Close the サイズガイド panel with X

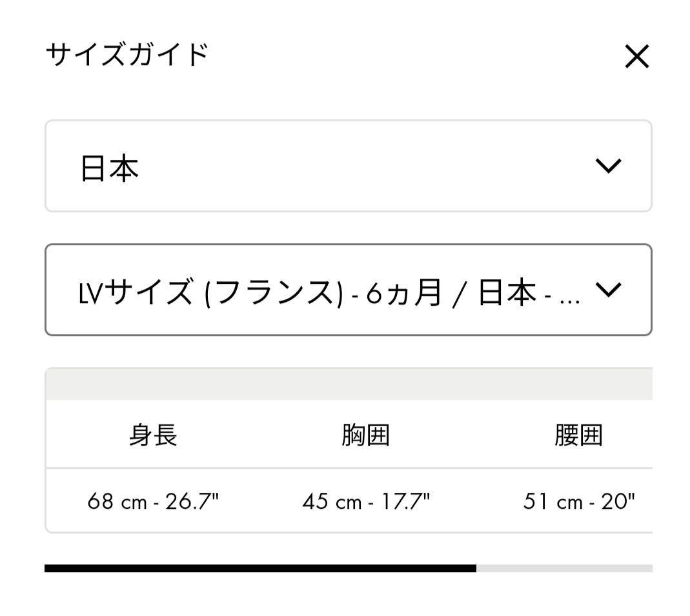(636, 57)
